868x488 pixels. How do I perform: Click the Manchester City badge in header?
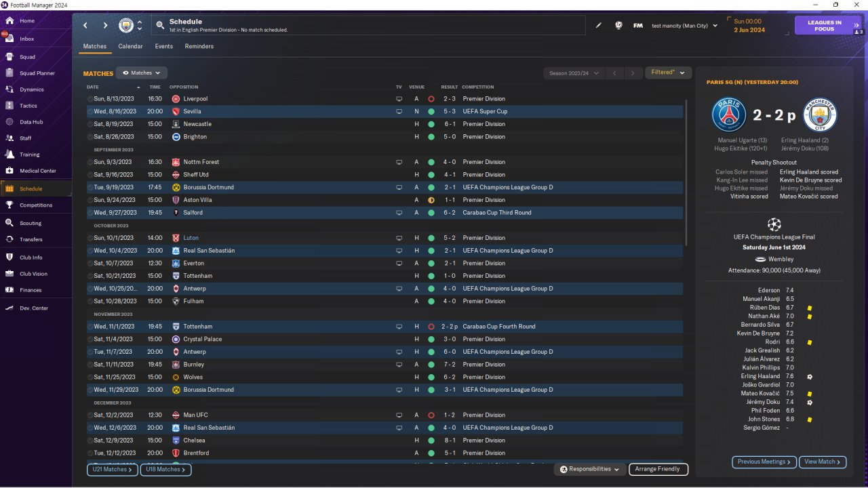pyautogui.click(x=126, y=26)
